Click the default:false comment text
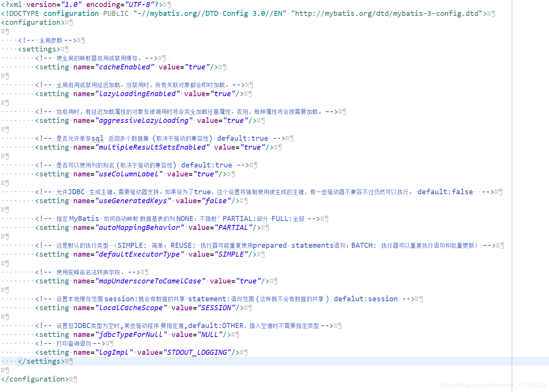Image resolution: width=549 pixels, height=392 pixels. click(x=445, y=192)
